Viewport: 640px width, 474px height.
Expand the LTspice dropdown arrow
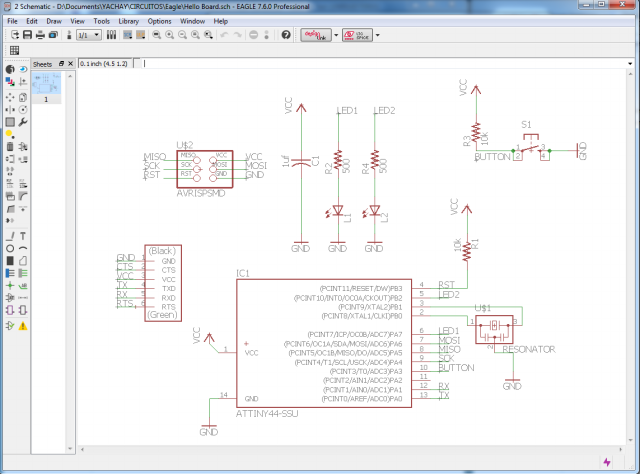pos(378,35)
